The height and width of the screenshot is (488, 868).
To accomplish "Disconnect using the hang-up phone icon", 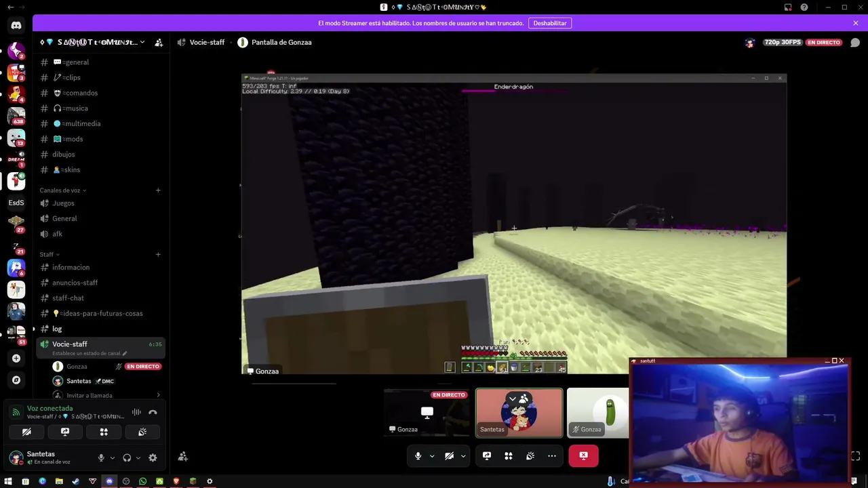I will pyautogui.click(x=153, y=412).
